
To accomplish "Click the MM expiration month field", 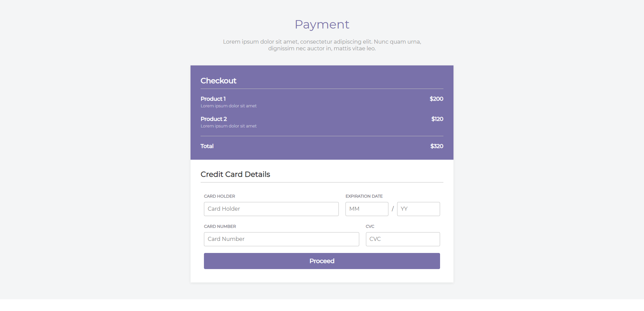I will tap(366, 209).
